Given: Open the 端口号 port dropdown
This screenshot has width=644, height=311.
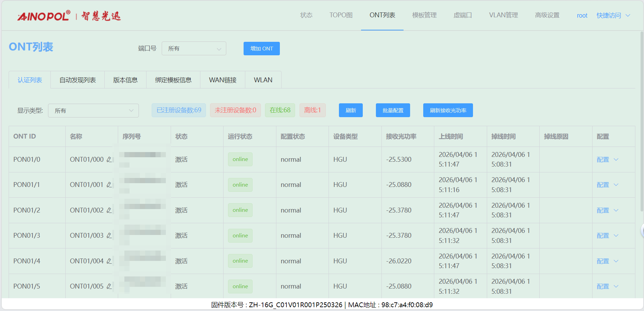Looking at the screenshot, I should click(194, 49).
